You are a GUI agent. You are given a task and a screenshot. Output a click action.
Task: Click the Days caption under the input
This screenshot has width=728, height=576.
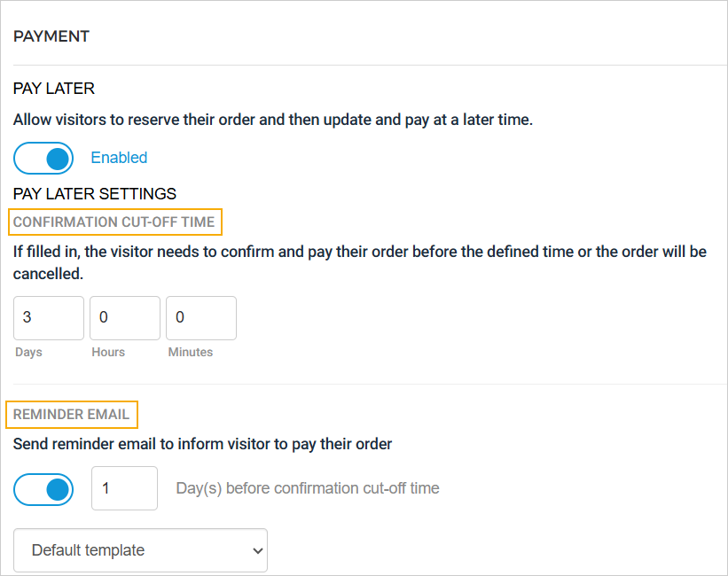29,352
